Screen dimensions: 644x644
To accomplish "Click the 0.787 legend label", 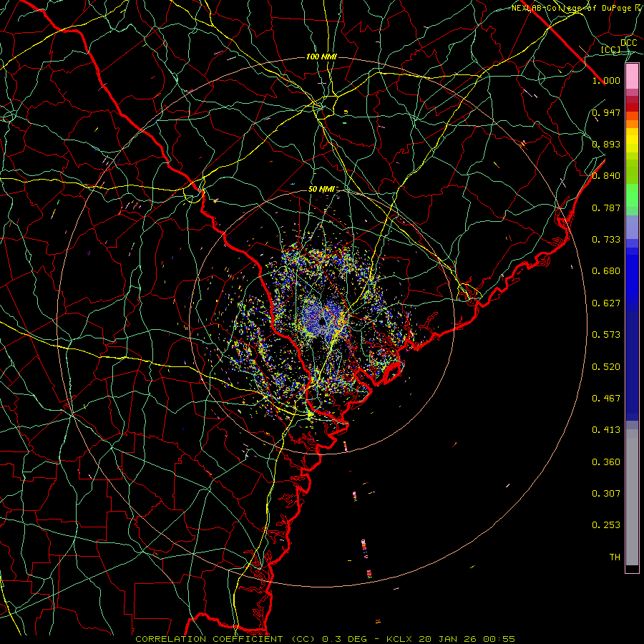I will tap(606, 208).
